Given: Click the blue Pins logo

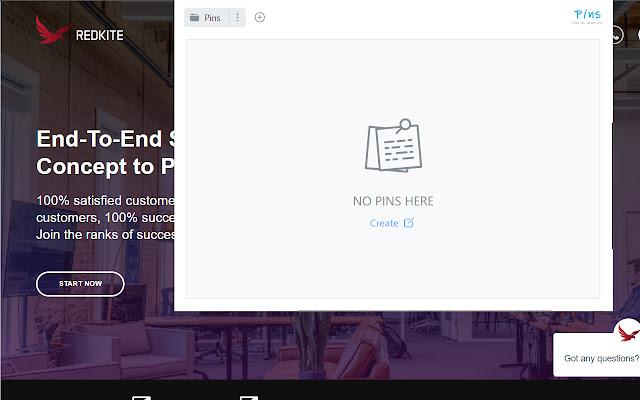Looking at the screenshot, I should (587, 16).
